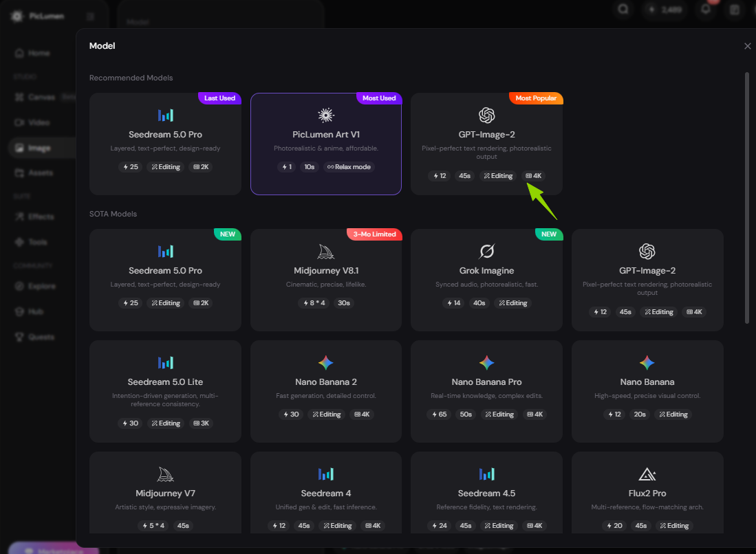Image resolution: width=756 pixels, height=554 pixels.
Task: Open Home in the left sidebar
Action: click(32, 53)
